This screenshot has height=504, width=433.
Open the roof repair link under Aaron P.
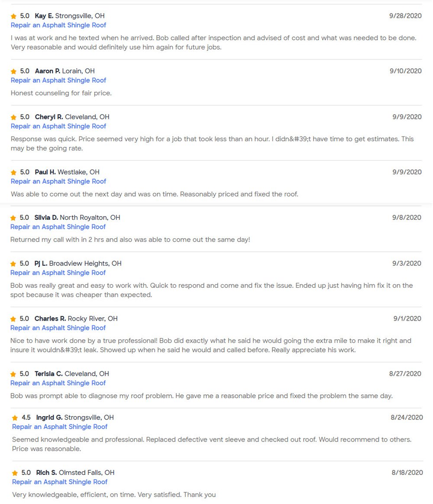(x=58, y=80)
